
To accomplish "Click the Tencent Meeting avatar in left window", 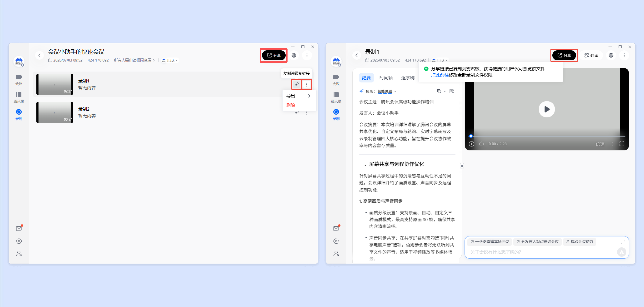I will click(x=19, y=61).
